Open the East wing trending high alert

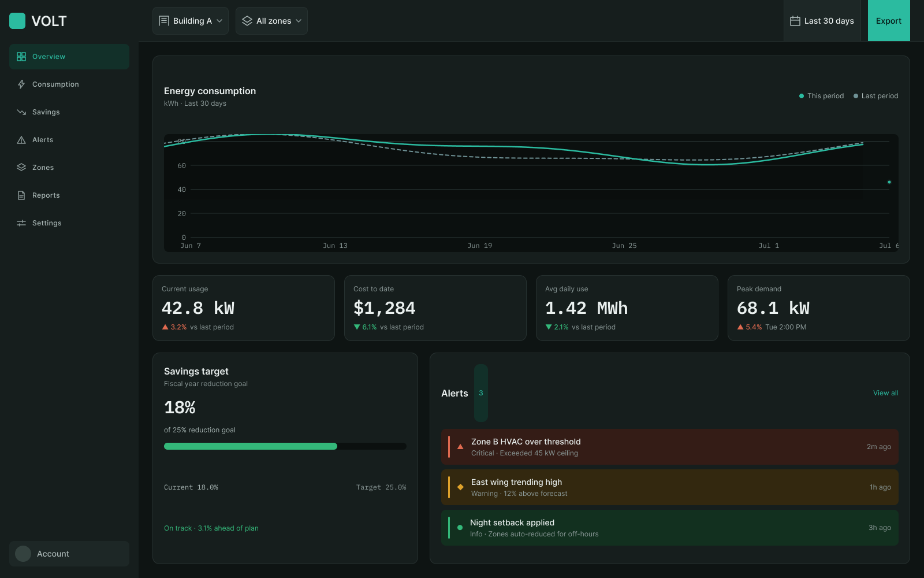[670, 487]
